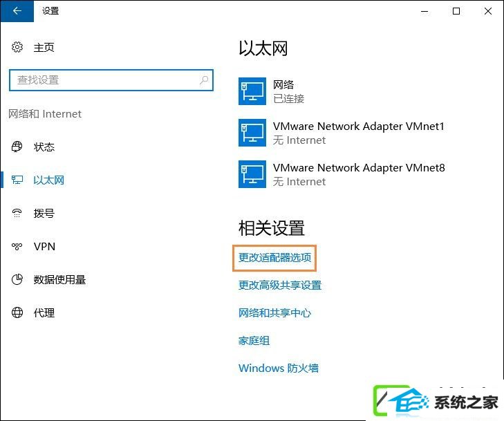Click the 查找设置 search box
Viewport: 504px width, 421px height.
[111, 80]
